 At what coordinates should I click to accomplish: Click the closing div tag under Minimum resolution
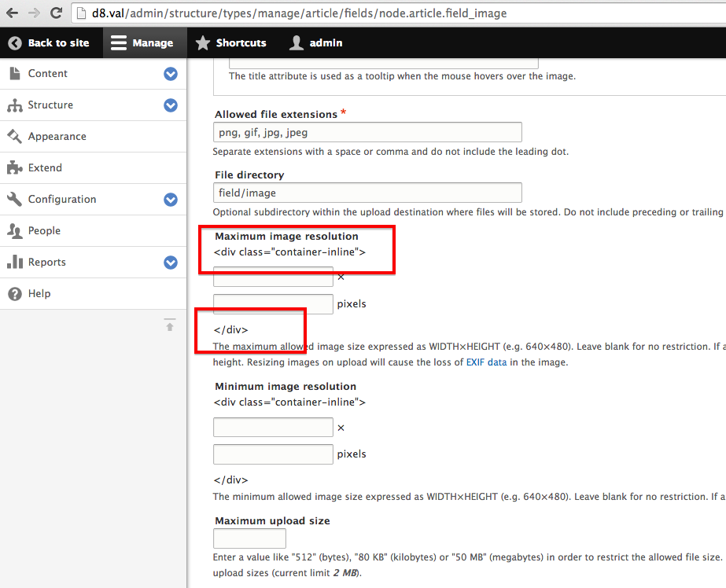pyautogui.click(x=230, y=480)
